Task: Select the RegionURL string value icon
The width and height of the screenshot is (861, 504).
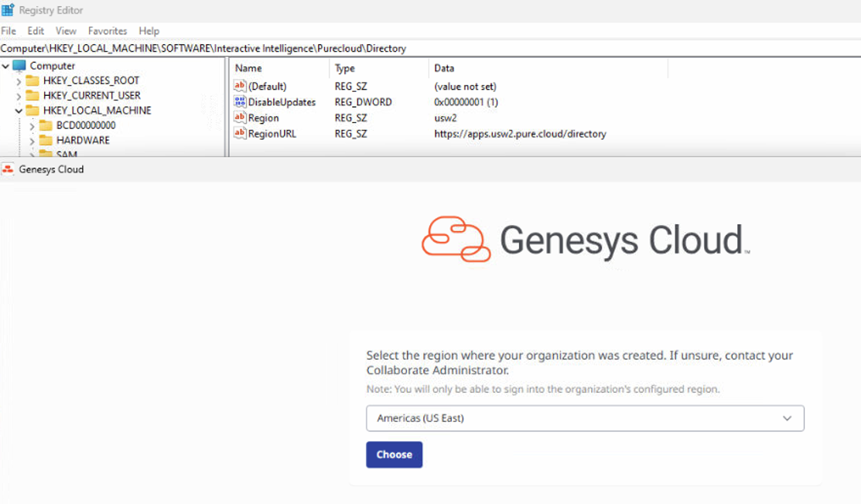Action: [240, 134]
